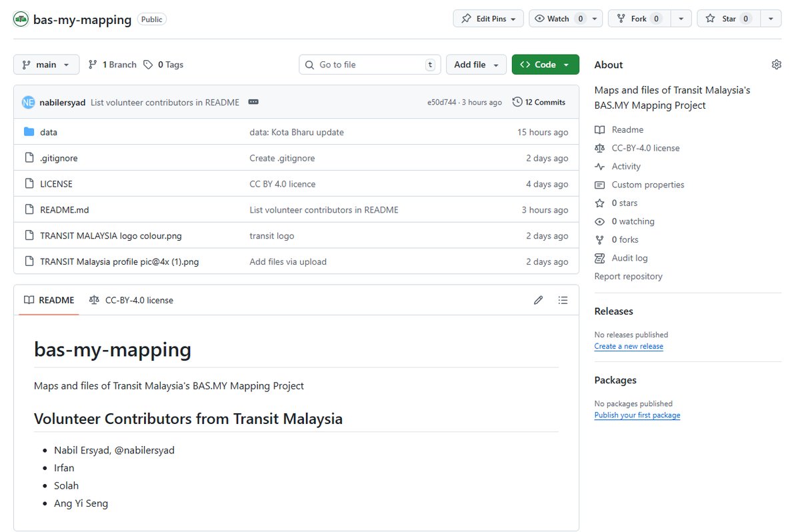Open TRANSIT MALAYSIA logo colour.png link

(x=111, y=236)
